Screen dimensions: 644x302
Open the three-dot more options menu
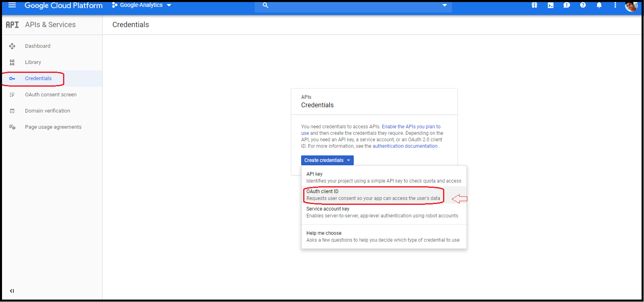[x=615, y=5]
